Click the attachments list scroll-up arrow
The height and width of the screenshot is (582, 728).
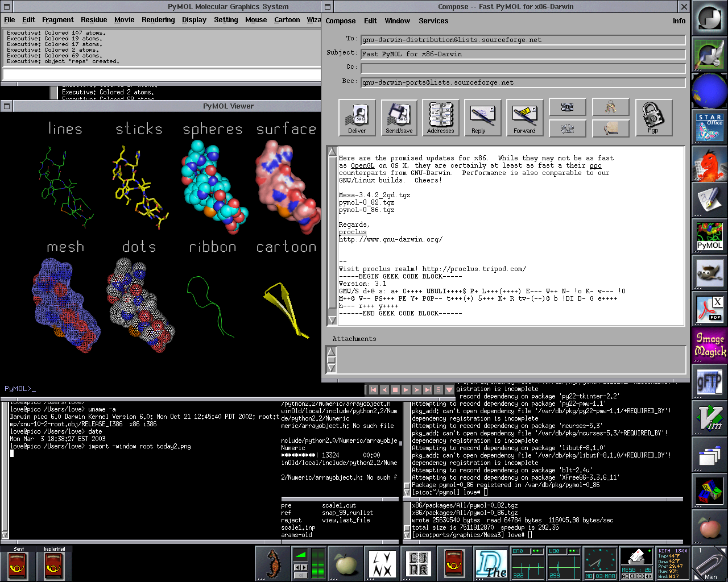click(332, 351)
